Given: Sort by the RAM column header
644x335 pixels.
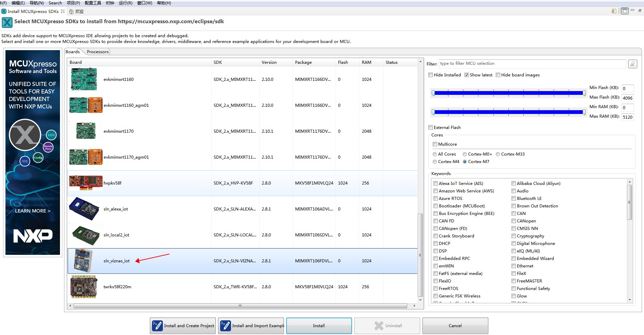Looking at the screenshot, I should pyautogui.click(x=371, y=62).
